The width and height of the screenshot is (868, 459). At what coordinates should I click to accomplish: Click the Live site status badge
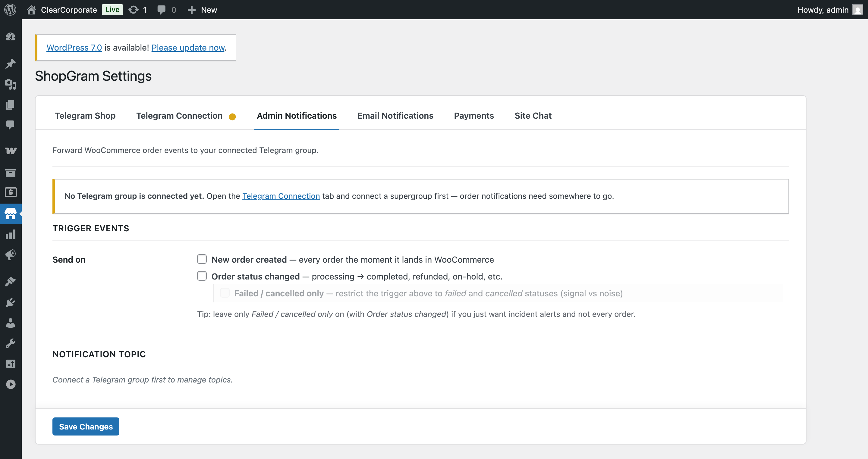click(x=112, y=9)
